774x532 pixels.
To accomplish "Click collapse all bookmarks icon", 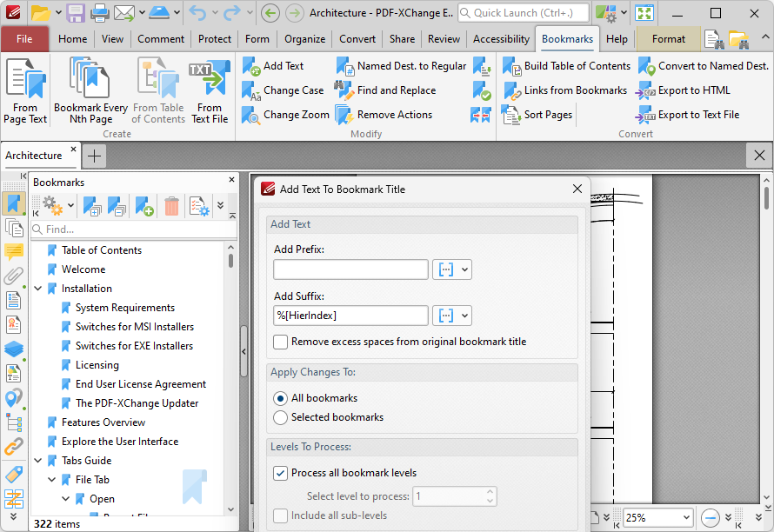I will point(117,206).
